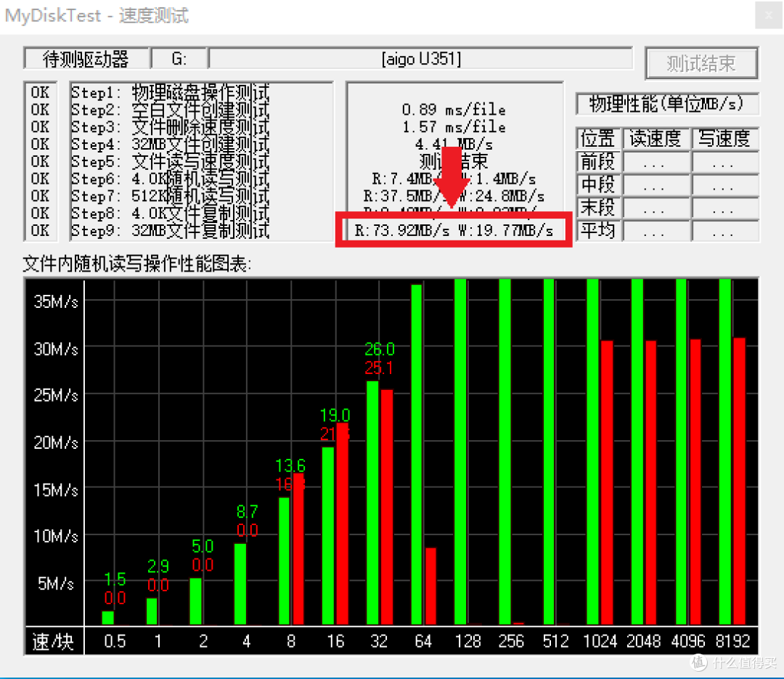Image resolution: width=784 pixels, height=679 pixels.
Task: Close the MyDiskTest window
Action: point(769,15)
